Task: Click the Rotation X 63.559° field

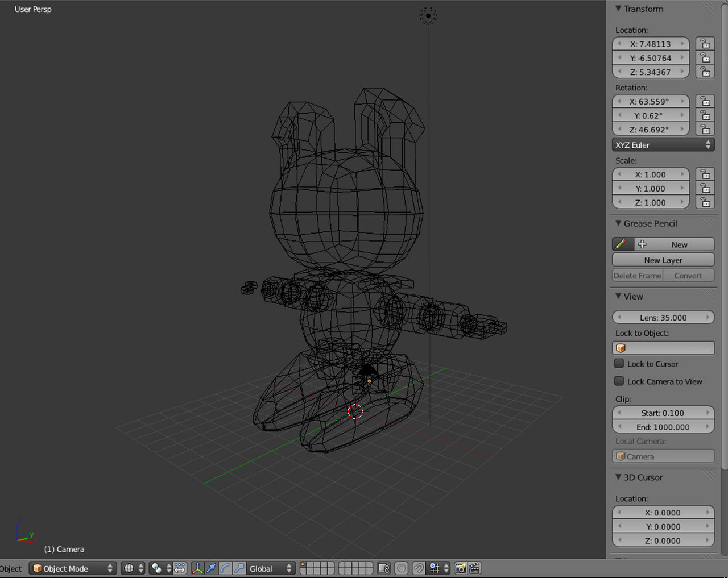Action: click(x=651, y=101)
